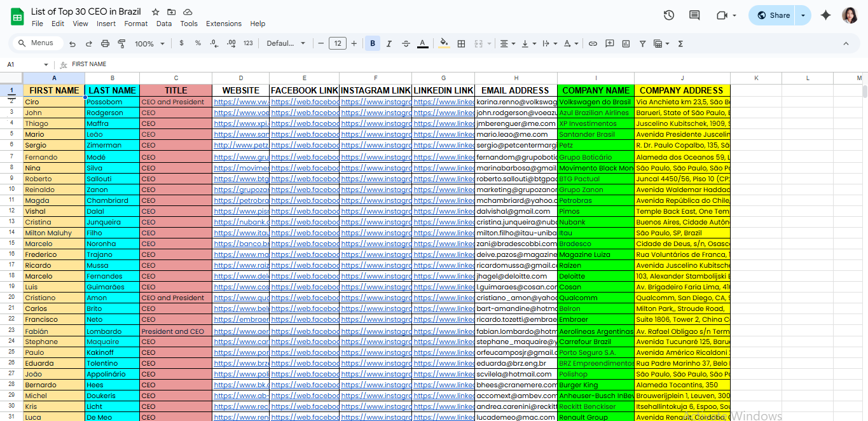
Task: Click the Name box showing A1
Action: point(25,64)
